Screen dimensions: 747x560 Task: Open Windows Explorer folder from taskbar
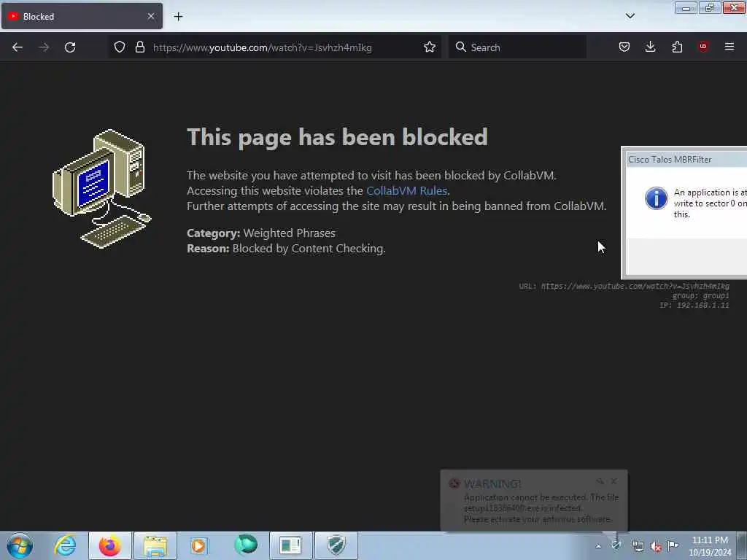pos(155,545)
